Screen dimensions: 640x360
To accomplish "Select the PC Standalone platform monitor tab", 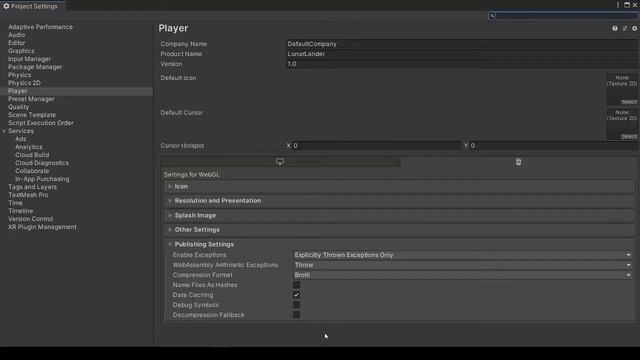I will pyautogui.click(x=280, y=162).
